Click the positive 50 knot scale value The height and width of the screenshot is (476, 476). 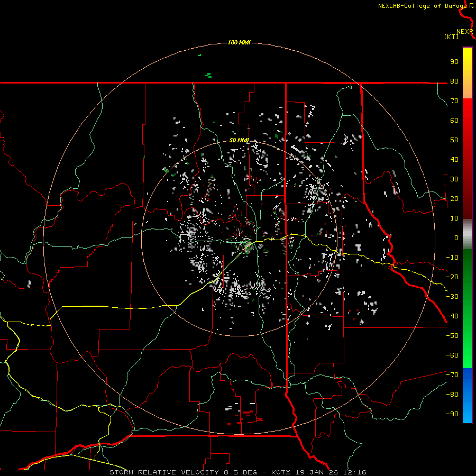pos(454,140)
